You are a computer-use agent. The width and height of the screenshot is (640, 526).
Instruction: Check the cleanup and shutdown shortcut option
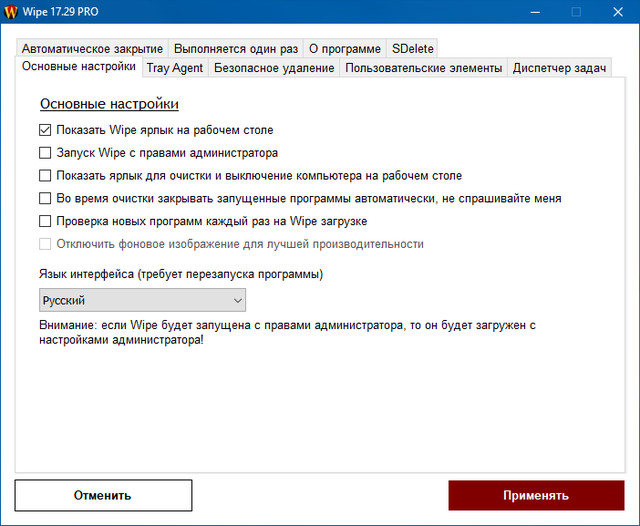(x=45, y=176)
